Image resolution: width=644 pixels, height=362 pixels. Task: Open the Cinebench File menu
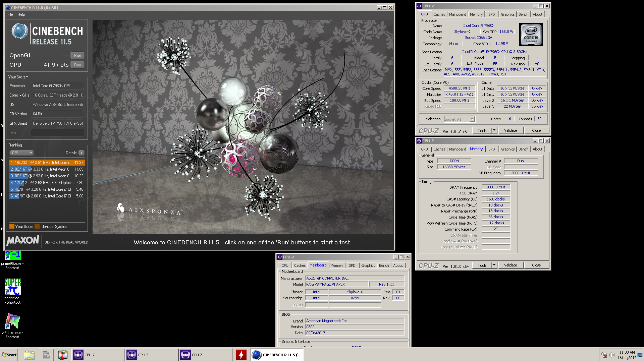10,14
